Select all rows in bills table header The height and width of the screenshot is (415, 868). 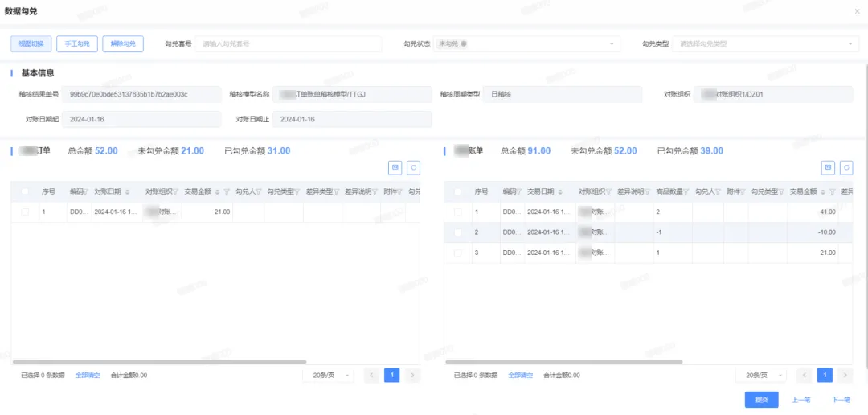coord(458,191)
